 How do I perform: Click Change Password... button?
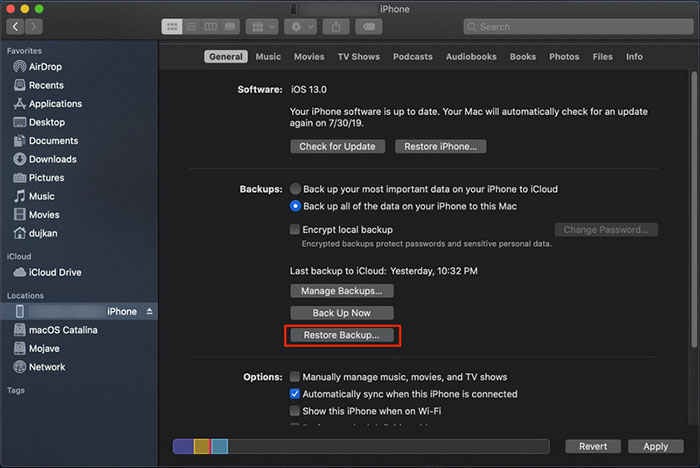click(606, 230)
